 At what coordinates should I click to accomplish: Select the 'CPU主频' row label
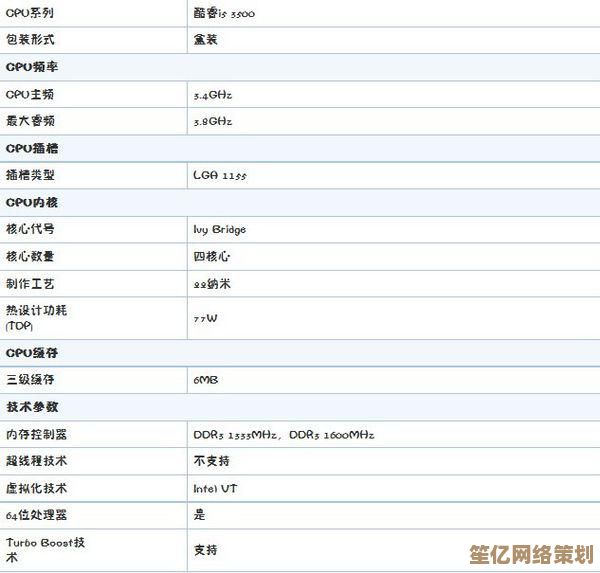click(30, 94)
